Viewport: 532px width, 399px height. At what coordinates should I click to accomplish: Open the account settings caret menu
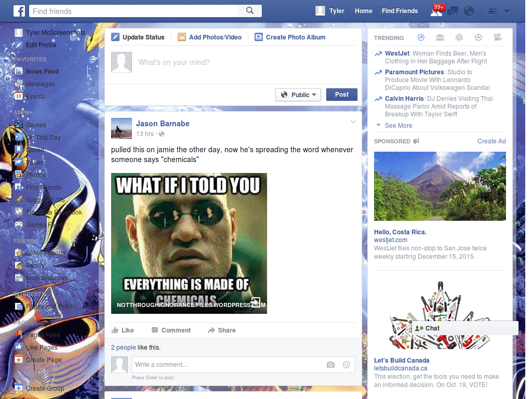[x=506, y=11]
